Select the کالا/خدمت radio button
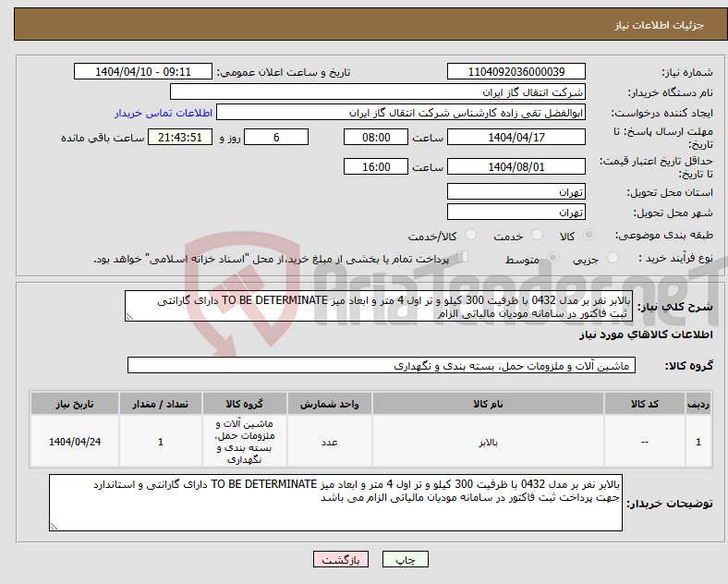Viewport: 728px width, 584px height. click(470, 235)
